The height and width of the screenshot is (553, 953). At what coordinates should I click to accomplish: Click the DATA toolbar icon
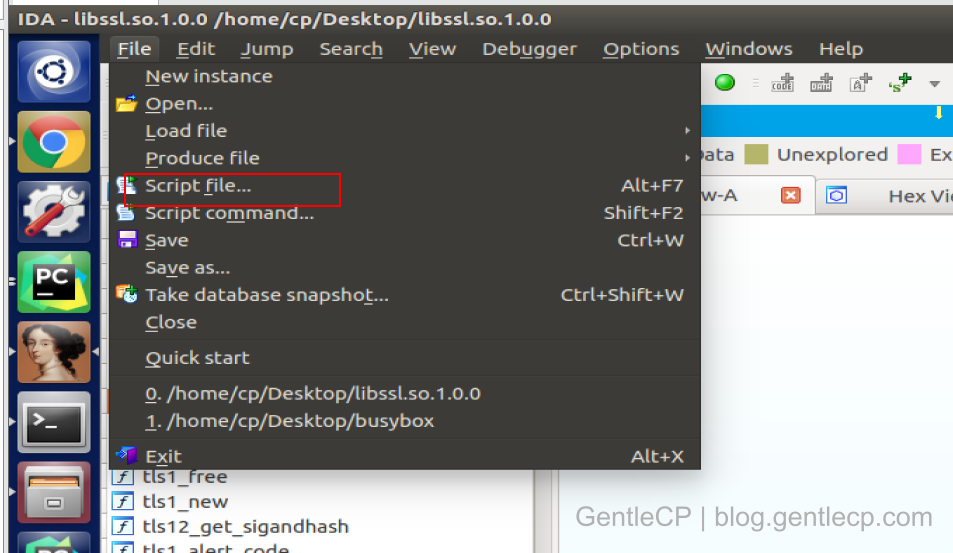tap(821, 83)
